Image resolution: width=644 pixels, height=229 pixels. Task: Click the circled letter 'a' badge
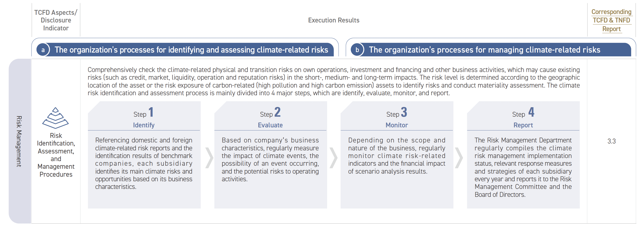[x=43, y=50]
